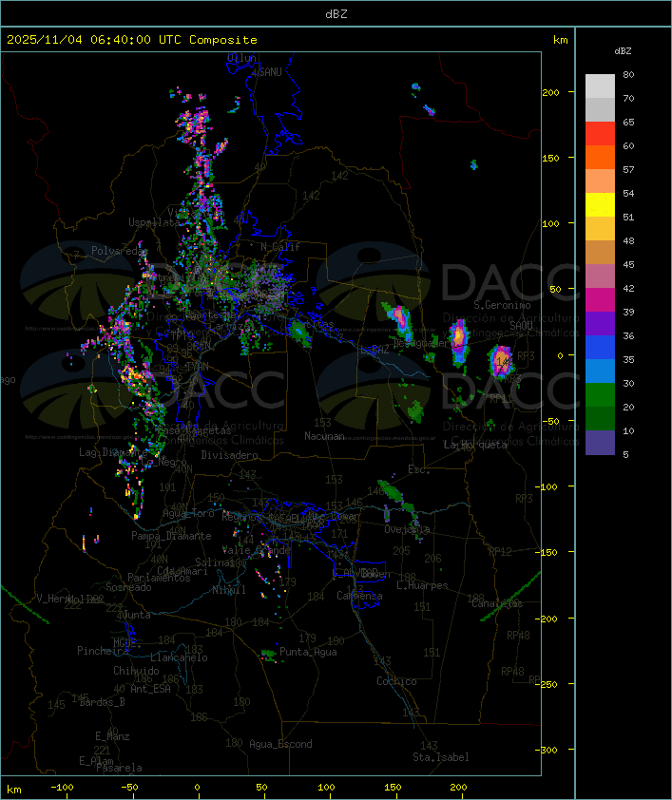
Task: Click the km label in the bottom-left corner
Action: click(14, 790)
